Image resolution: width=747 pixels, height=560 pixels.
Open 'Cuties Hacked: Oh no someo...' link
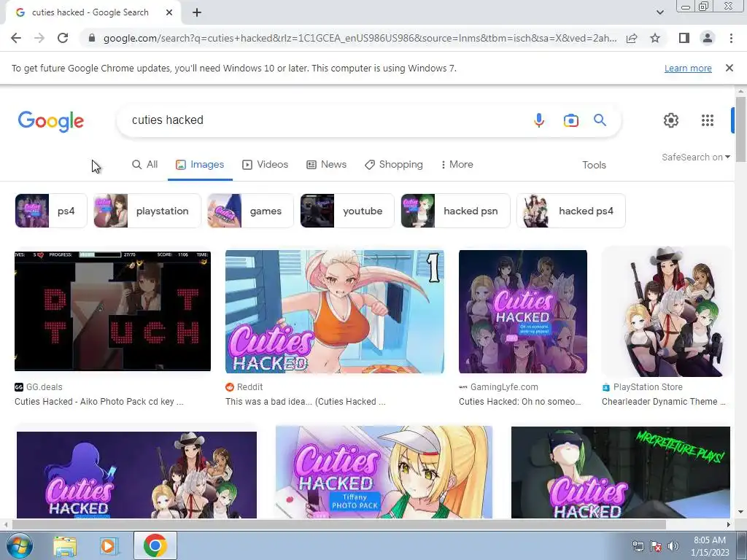(519, 402)
